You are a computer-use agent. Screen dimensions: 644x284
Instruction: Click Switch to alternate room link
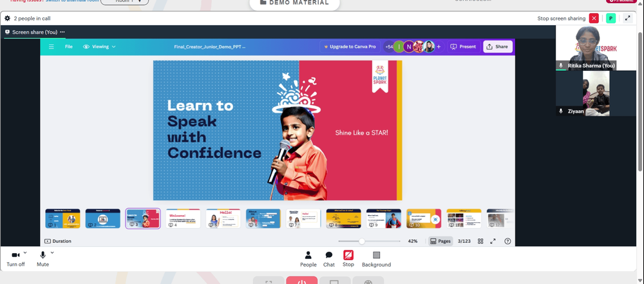71,1
